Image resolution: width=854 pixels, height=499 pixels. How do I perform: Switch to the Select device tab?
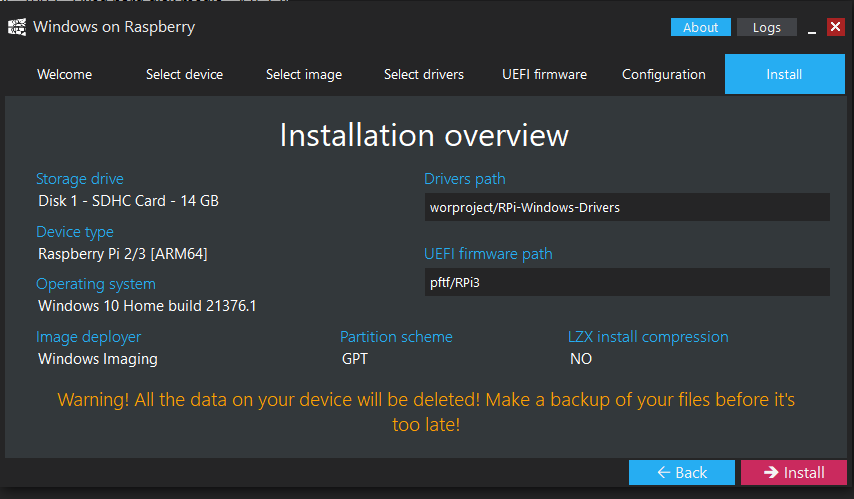pyautogui.click(x=184, y=74)
